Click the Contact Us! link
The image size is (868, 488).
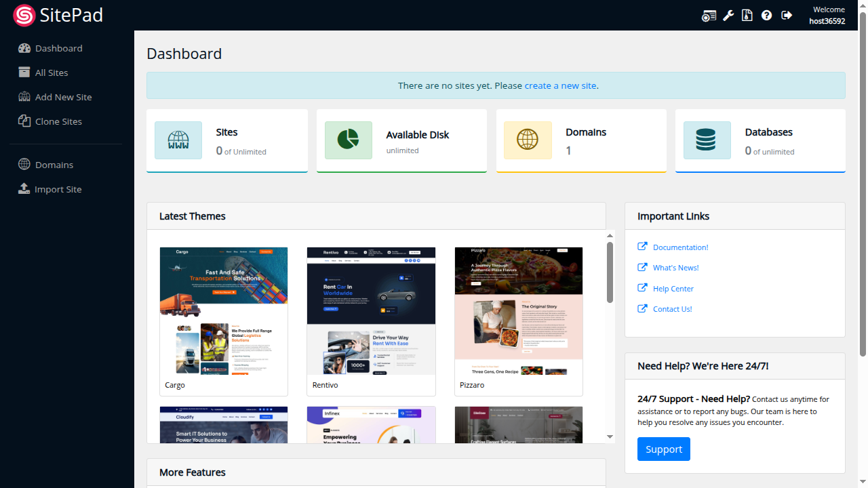coord(672,309)
